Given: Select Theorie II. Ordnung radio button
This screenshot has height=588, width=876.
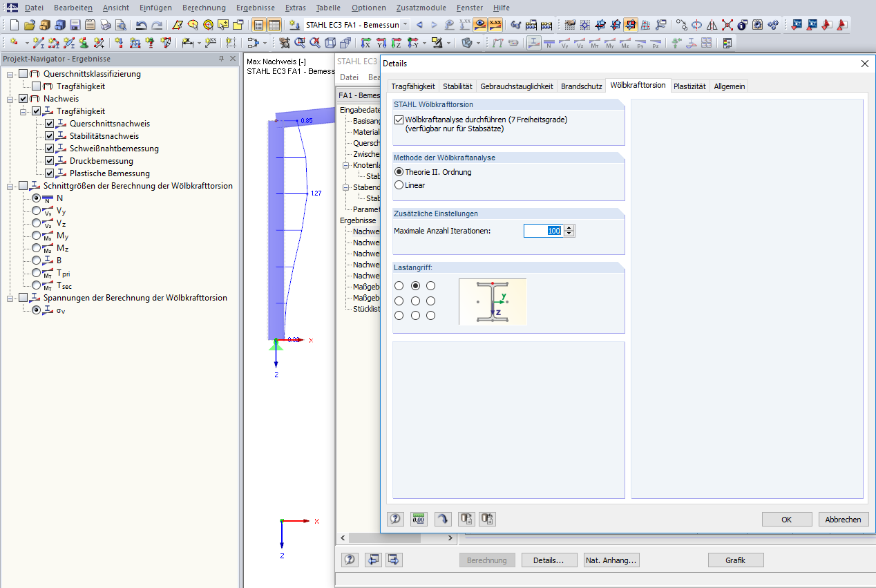Looking at the screenshot, I should 399,172.
